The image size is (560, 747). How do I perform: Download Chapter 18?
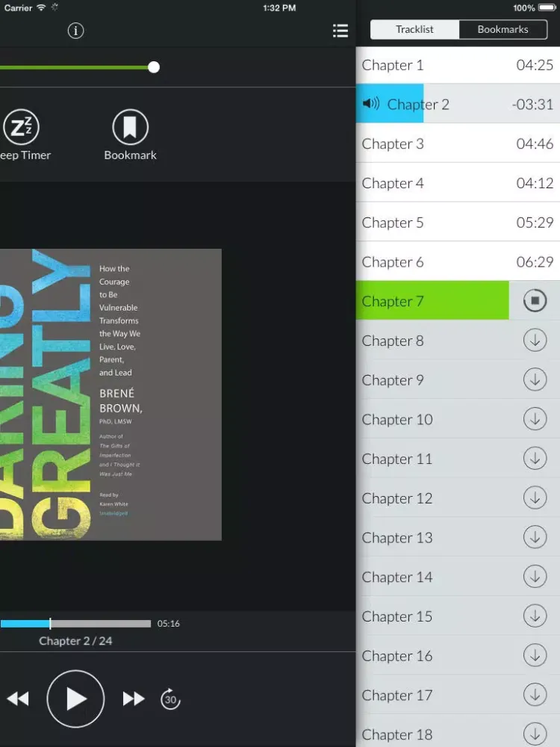(535, 734)
